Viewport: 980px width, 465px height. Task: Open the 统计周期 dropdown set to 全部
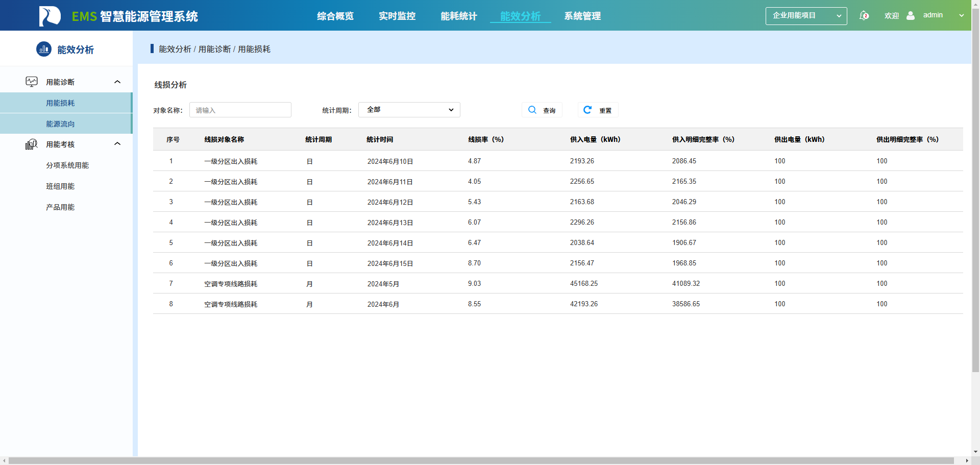pos(409,110)
